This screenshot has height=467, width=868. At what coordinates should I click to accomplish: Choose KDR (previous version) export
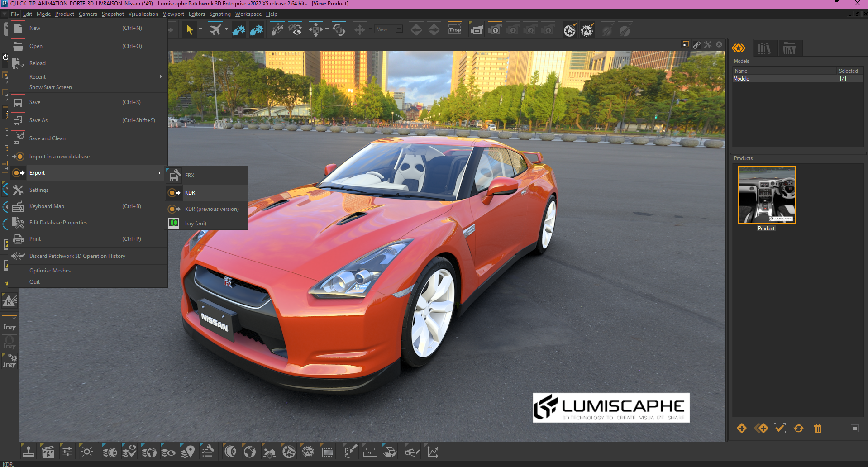tap(207, 209)
